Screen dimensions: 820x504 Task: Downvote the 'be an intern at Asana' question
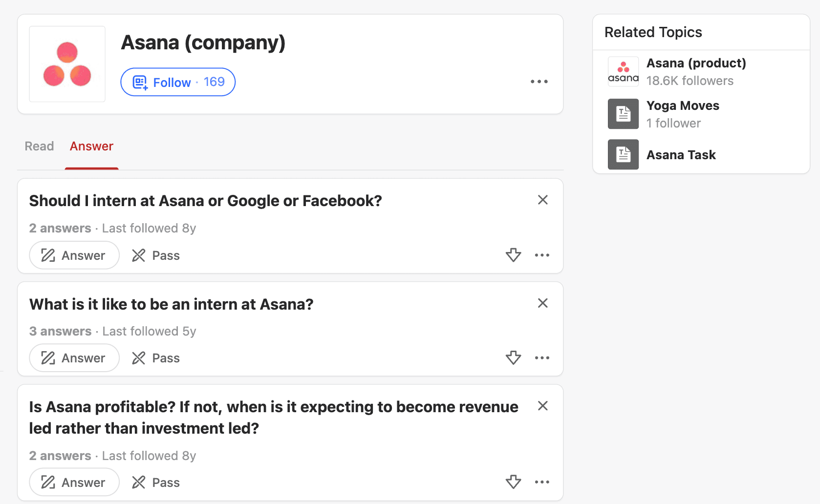[513, 357]
